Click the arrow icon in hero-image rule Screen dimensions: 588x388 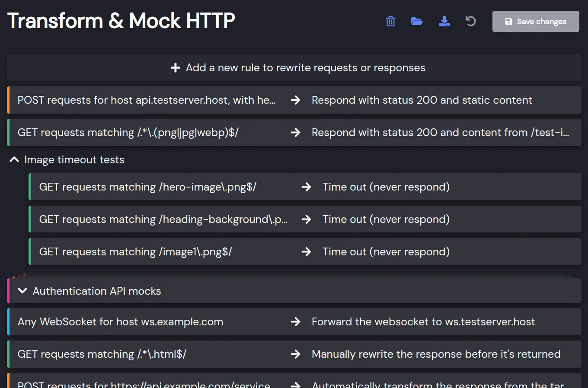307,187
